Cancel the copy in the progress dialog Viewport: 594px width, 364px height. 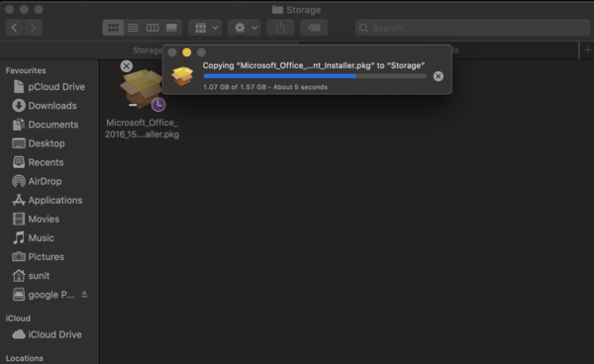[x=439, y=76]
